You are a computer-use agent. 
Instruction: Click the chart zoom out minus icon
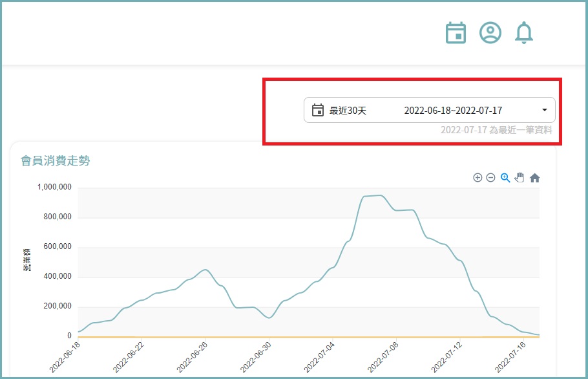pyautogui.click(x=490, y=178)
